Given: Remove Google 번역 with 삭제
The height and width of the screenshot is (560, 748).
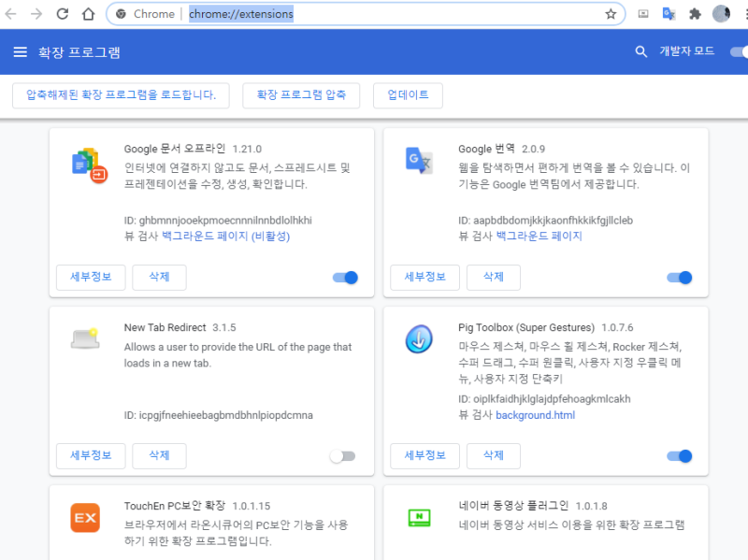Looking at the screenshot, I should (494, 277).
